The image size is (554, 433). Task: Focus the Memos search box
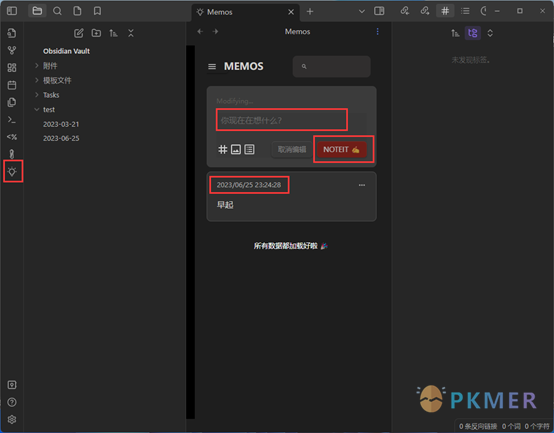331,66
